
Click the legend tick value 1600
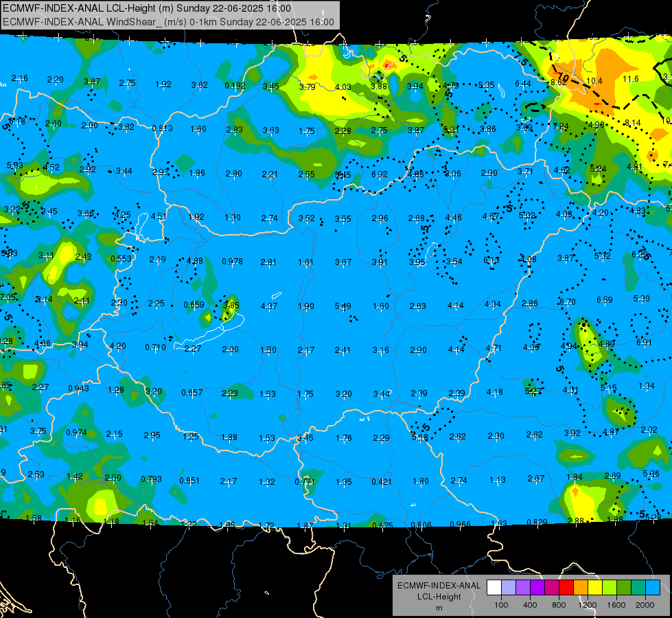[616, 605]
